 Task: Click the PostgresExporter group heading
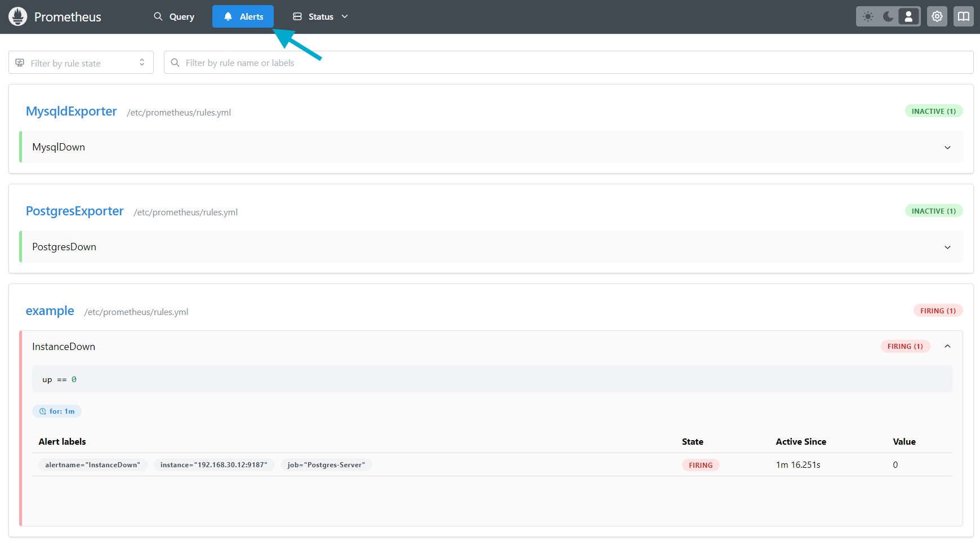pyautogui.click(x=74, y=211)
